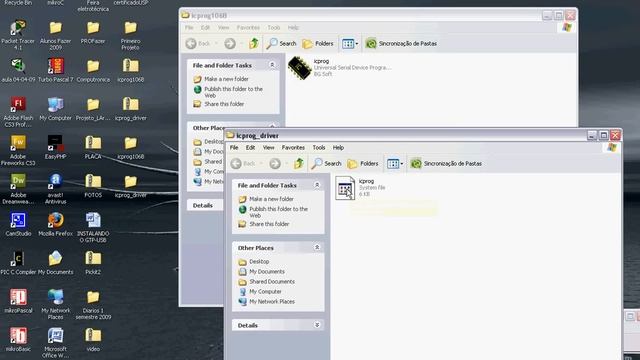The width and height of the screenshot is (640, 360).
Task: Click Make a new folder in icprog106B window
Action: (221, 79)
